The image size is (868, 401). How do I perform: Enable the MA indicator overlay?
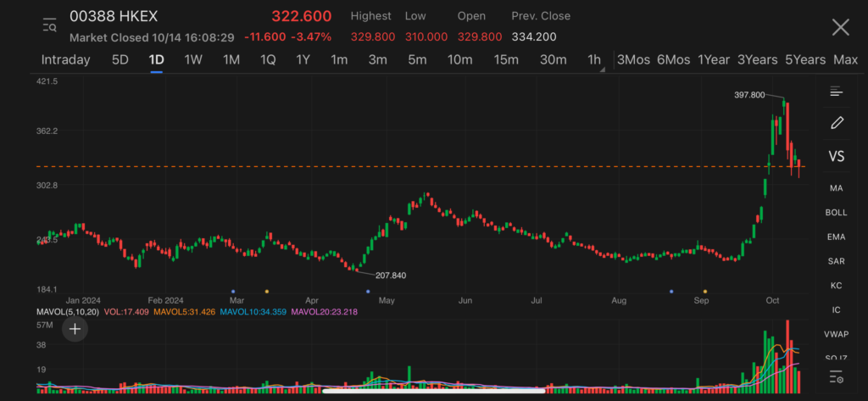[836, 187]
